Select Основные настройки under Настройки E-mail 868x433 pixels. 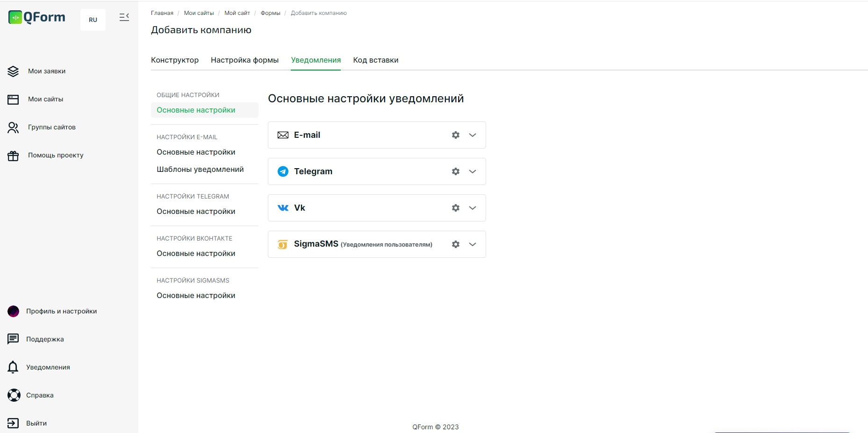(x=196, y=152)
